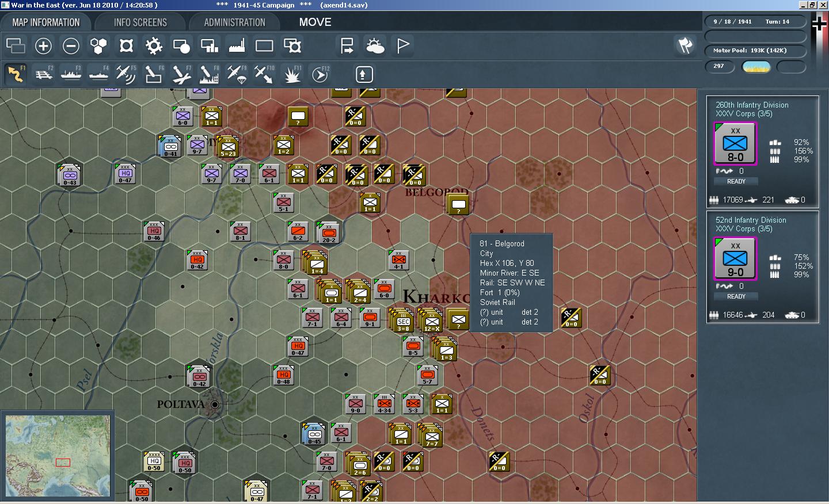
Task: Click the Motor Pool: 193K (142K) readout
Action: coord(750,51)
